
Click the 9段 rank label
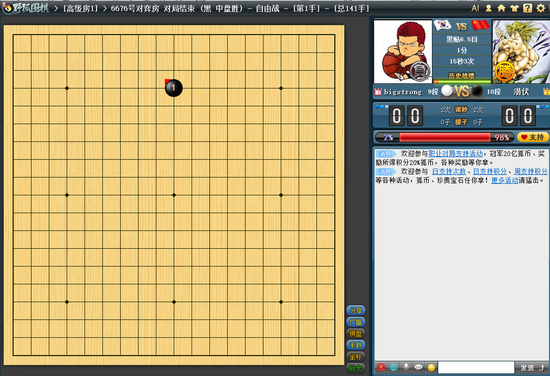tap(433, 92)
